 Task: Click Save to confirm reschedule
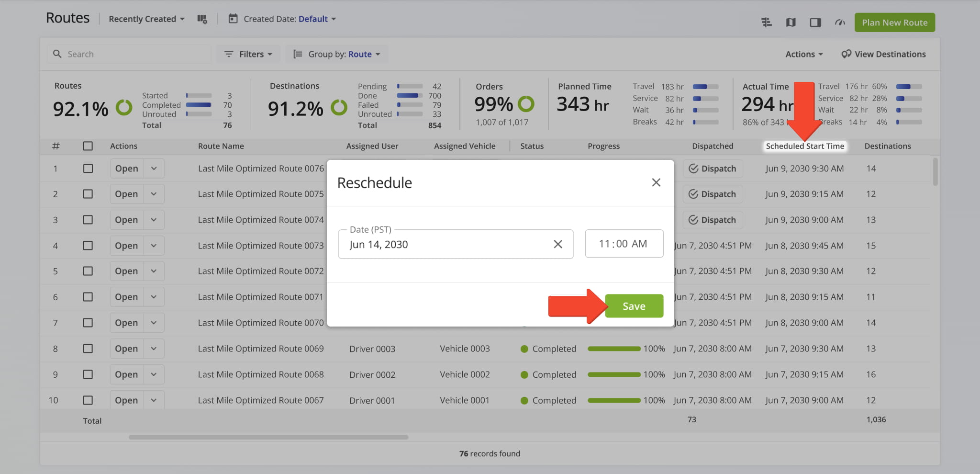click(634, 306)
